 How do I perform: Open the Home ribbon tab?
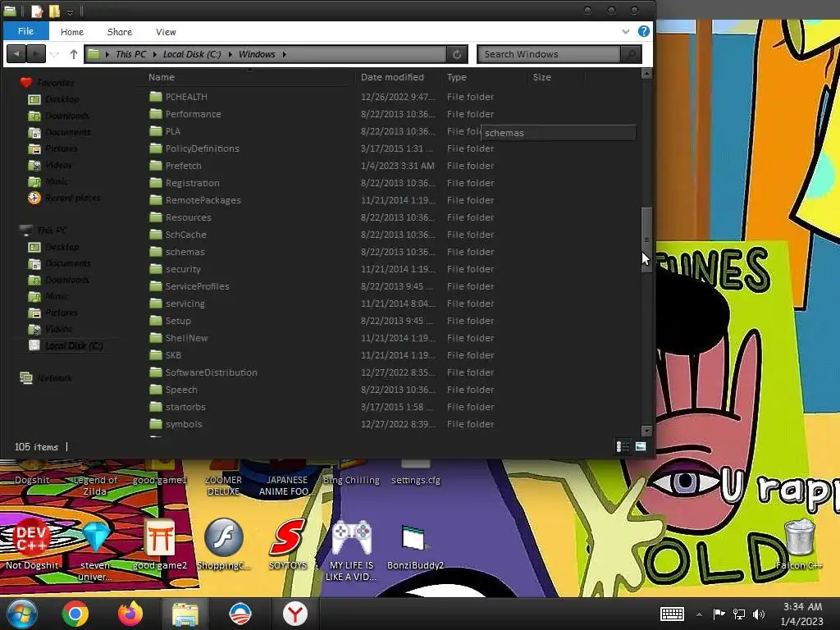(72, 32)
